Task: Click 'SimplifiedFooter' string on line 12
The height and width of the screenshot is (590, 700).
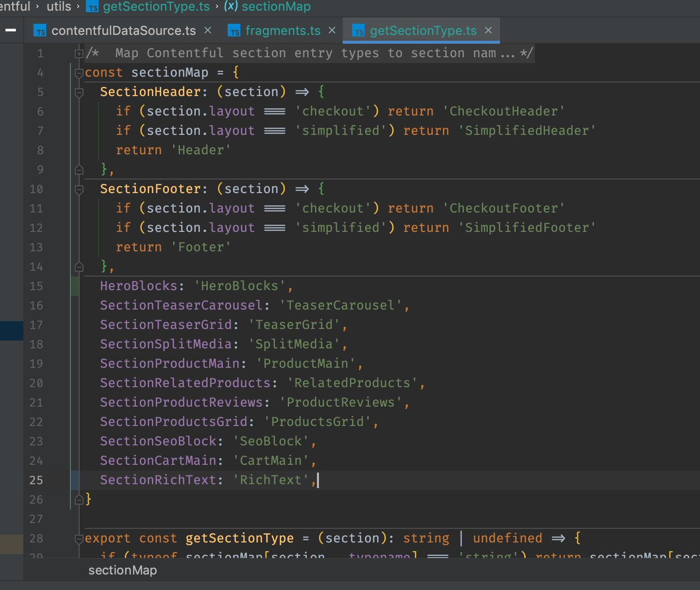Action: pyautogui.click(x=527, y=228)
